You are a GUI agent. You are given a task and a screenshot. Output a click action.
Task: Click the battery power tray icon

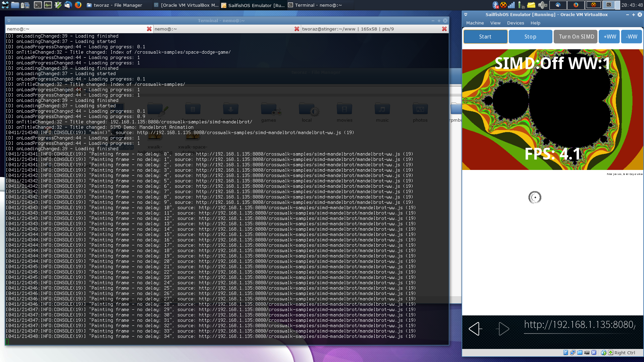pos(521,5)
